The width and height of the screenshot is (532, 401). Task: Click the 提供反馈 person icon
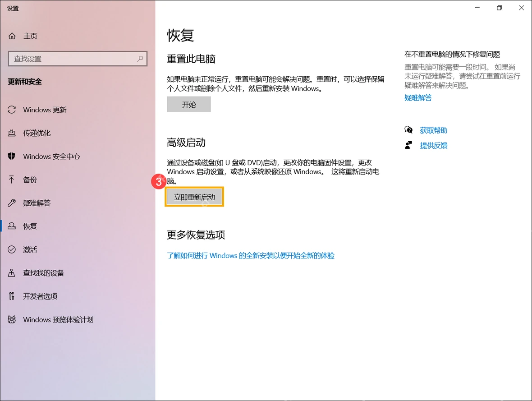tap(408, 145)
